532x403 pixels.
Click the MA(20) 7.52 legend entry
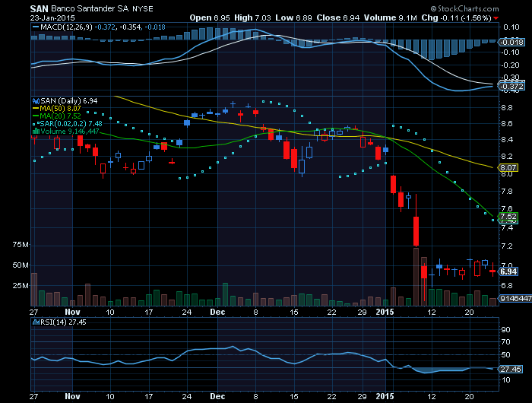tap(60, 116)
